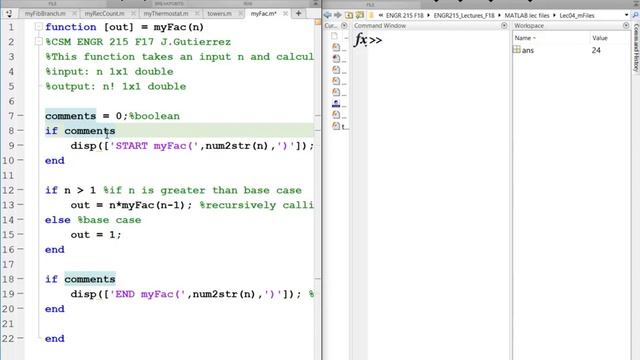Screen dimensions: 640x360
Task: Switch to the towers.m tab
Action: point(219,13)
